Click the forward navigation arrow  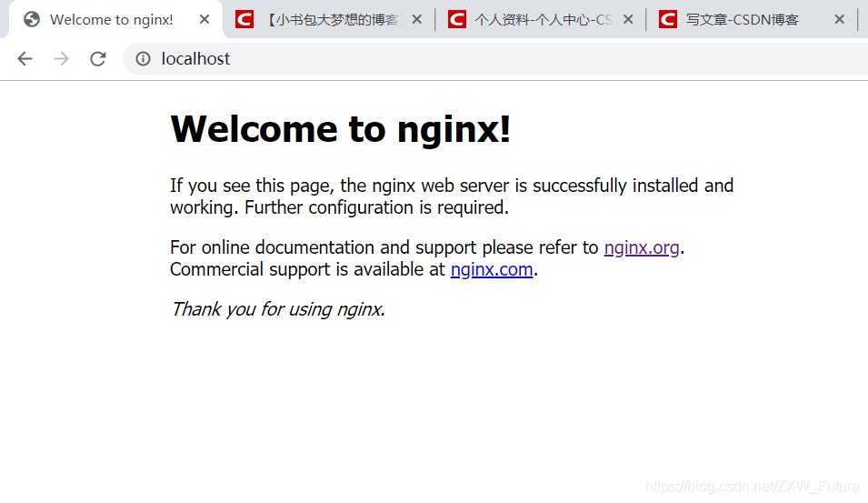[x=62, y=59]
